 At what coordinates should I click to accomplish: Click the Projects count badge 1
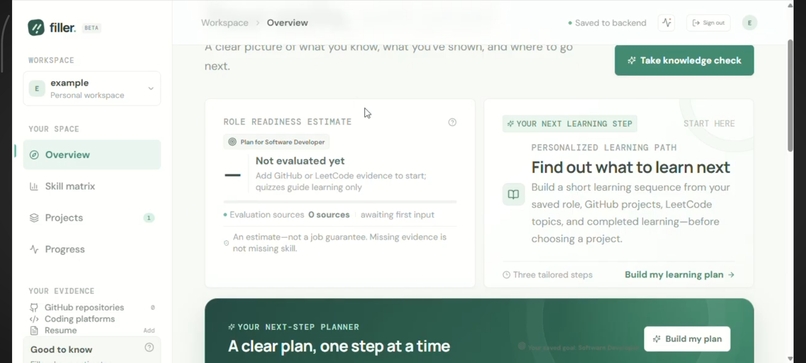coord(149,218)
